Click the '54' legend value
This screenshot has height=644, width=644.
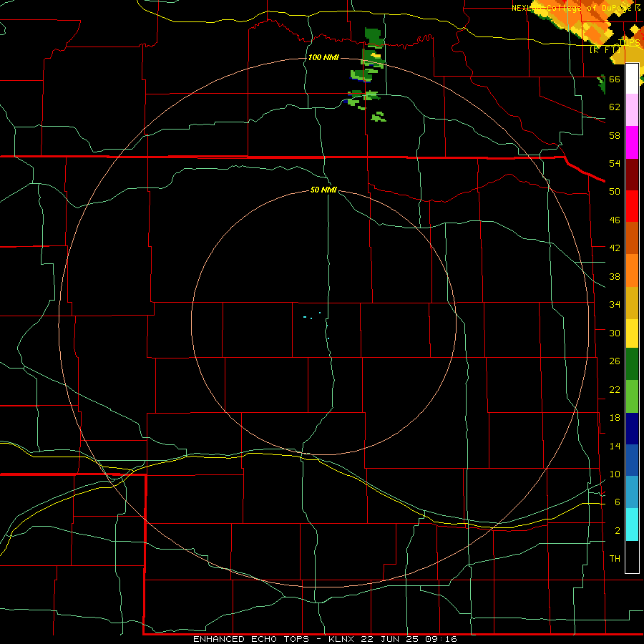tap(615, 163)
